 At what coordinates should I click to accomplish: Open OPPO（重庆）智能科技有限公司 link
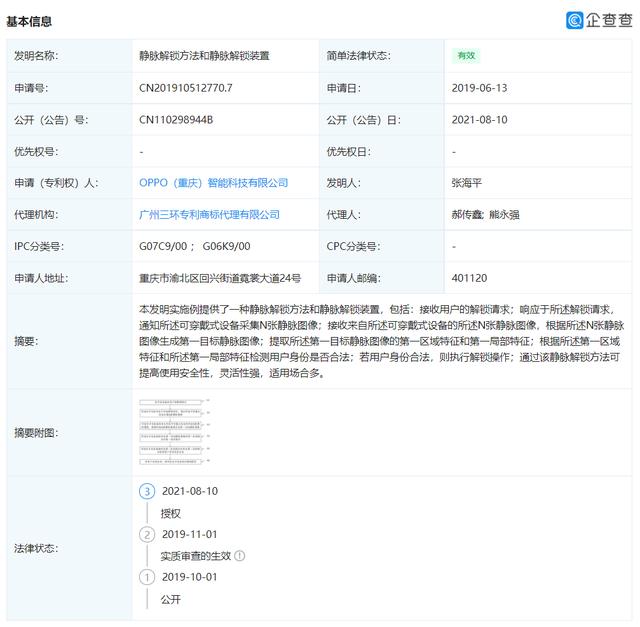point(213,182)
